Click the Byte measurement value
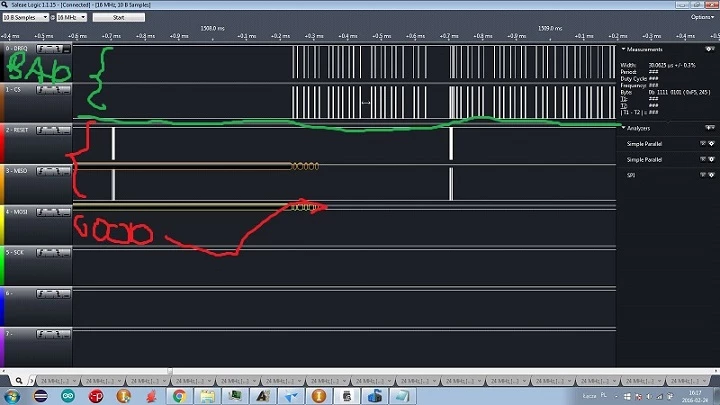This screenshot has width=720, height=405. point(679,92)
